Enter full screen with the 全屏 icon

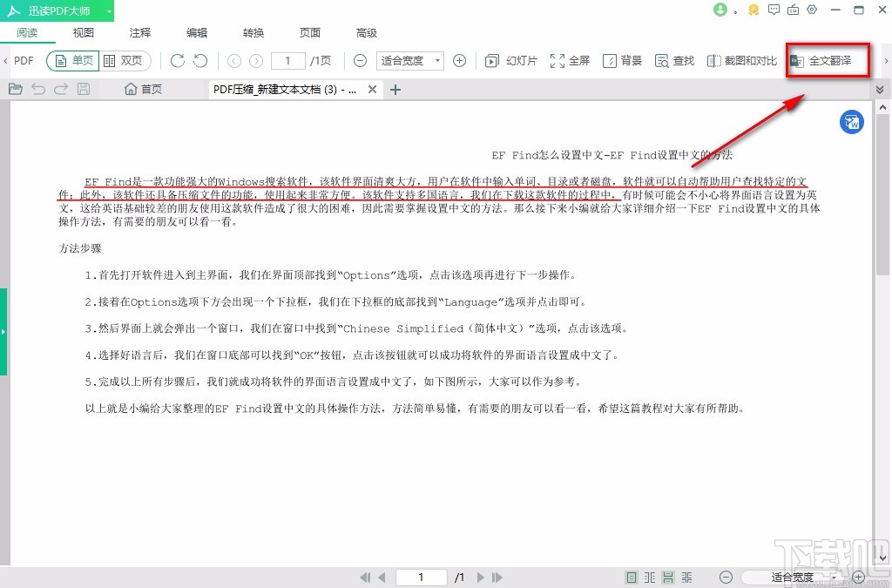click(569, 61)
